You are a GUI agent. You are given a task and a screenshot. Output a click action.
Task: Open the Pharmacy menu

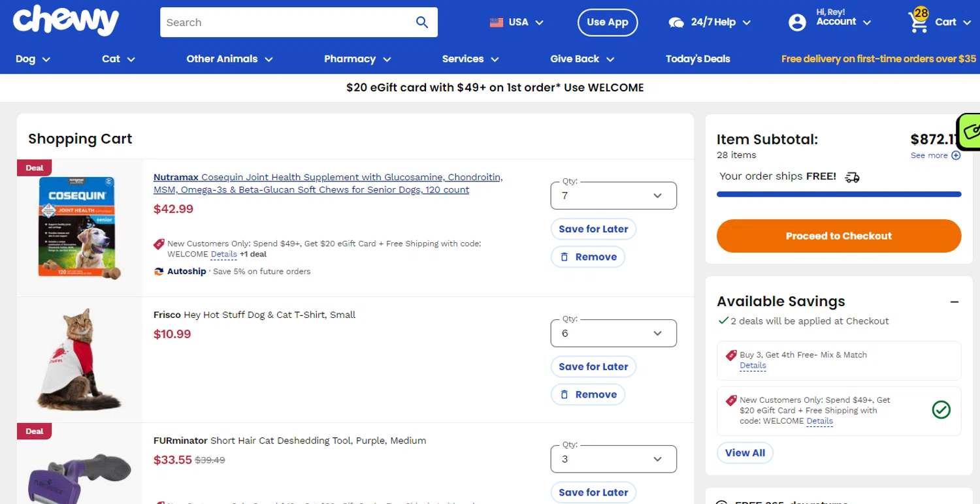pyautogui.click(x=357, y=59)
